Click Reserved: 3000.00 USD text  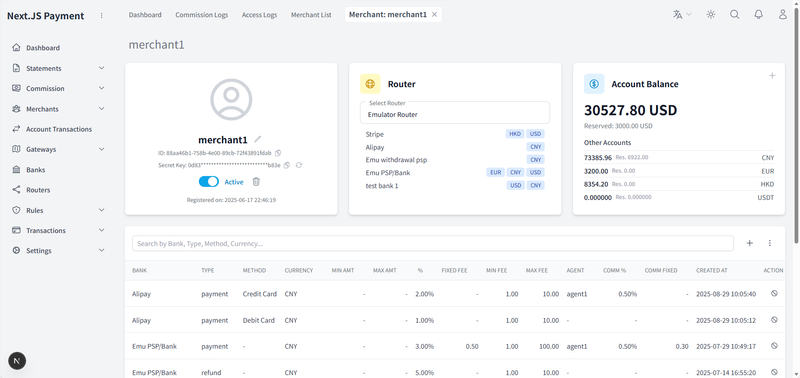pyautogui.click(x=618, y=125)
